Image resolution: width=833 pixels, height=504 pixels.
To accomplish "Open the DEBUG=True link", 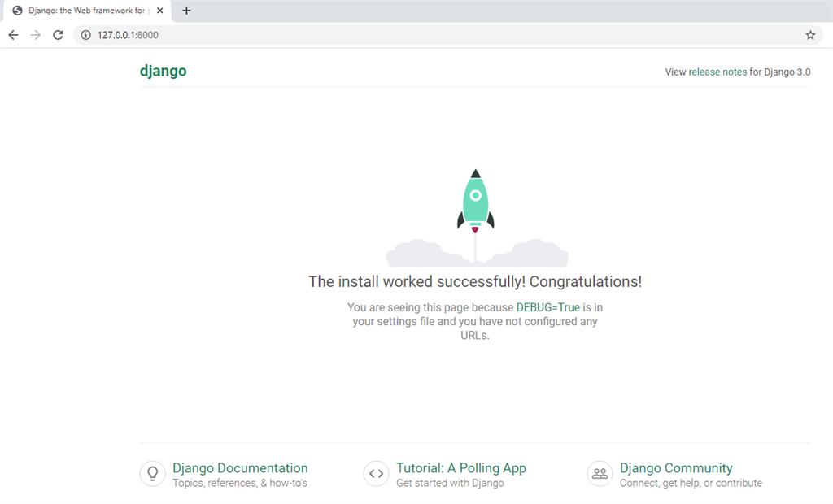I will (x=547, y=307).
